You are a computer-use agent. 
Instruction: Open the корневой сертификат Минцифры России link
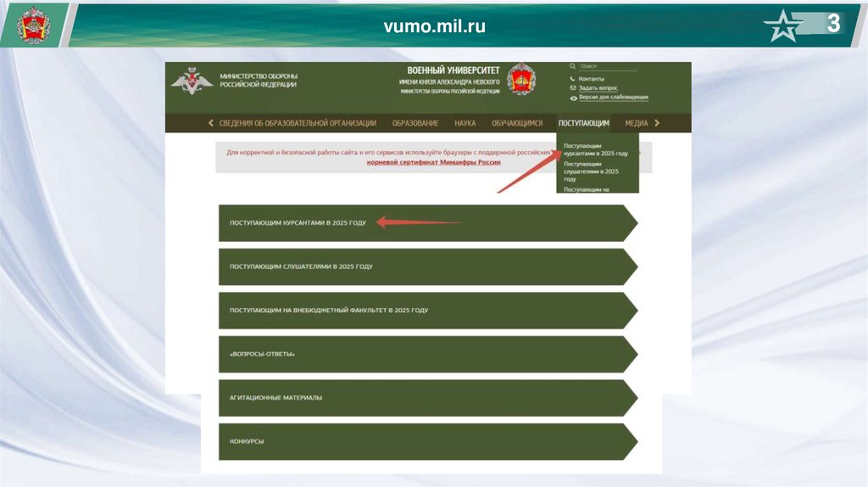pos(433,162)
